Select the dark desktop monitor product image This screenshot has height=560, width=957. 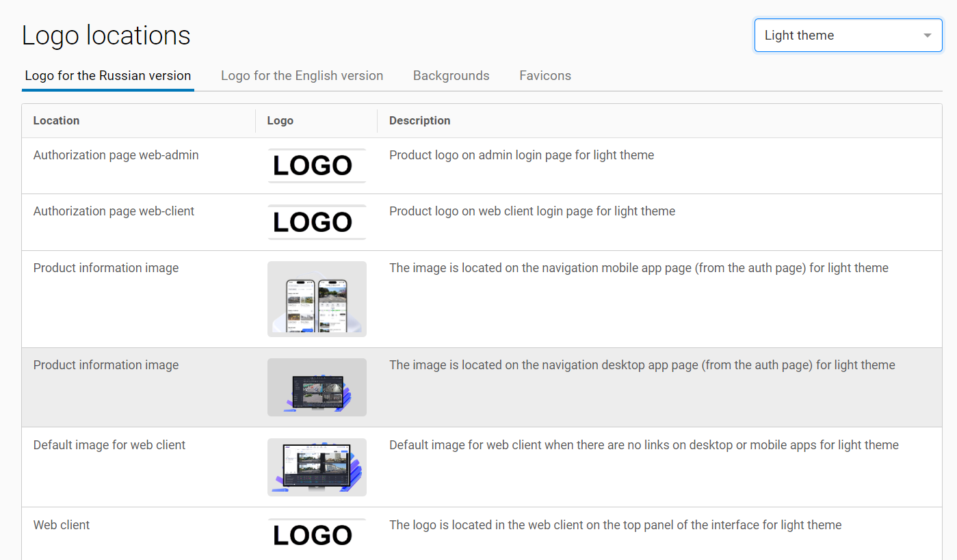317,387
